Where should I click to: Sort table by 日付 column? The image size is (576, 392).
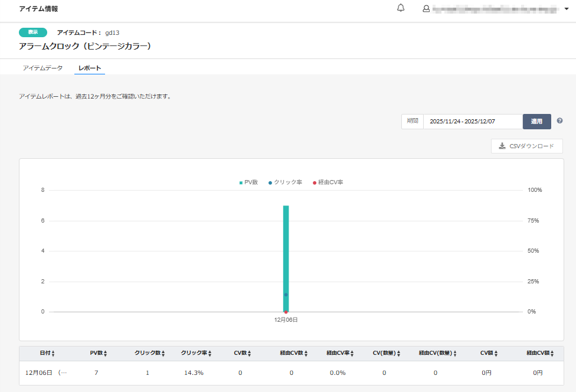47,353
